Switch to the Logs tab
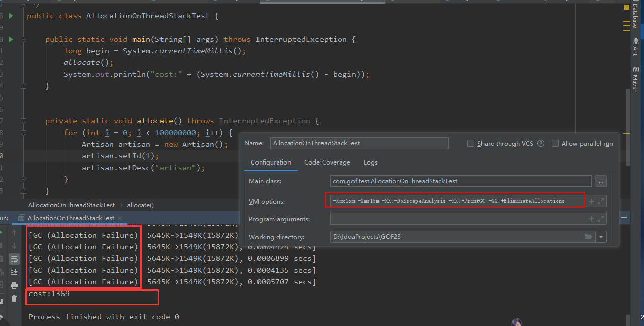Viewport: 644px width, 326px height. 371,162
